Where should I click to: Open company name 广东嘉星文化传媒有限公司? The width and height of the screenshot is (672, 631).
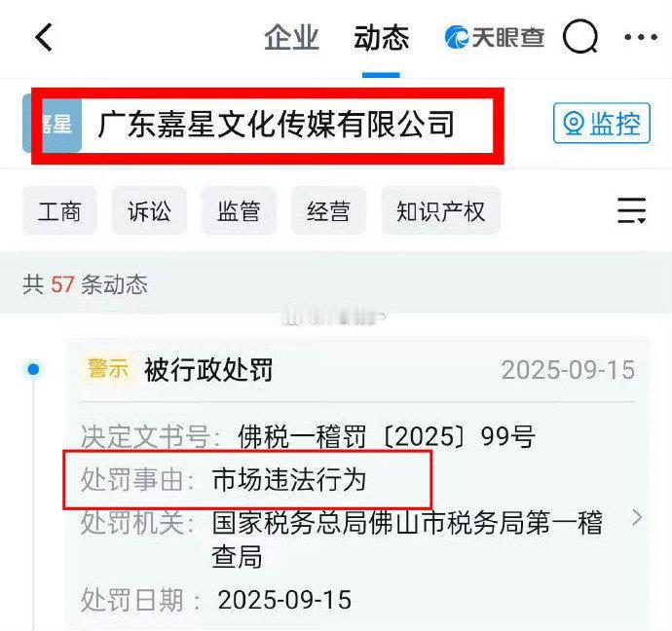click(276, 125)
